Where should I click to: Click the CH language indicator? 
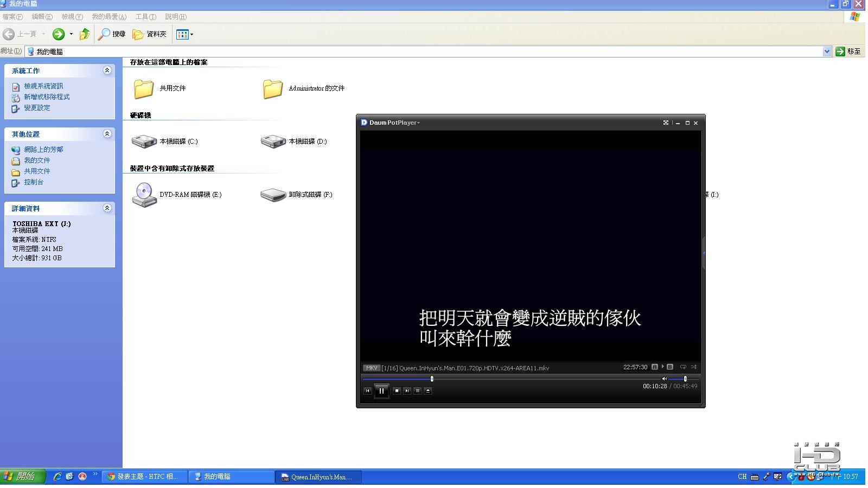tap(742, 477)
